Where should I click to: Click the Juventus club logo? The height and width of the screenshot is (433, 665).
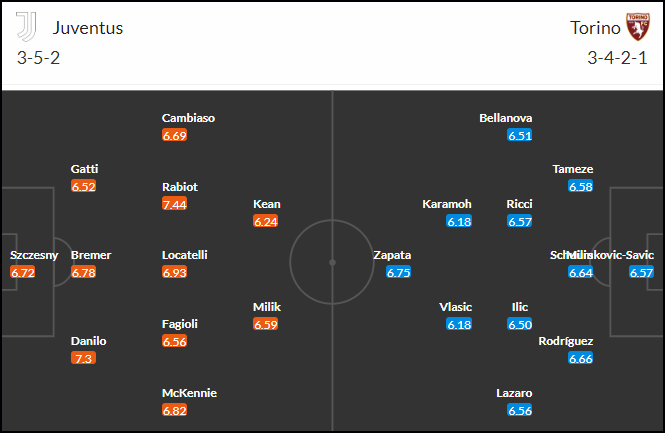point(26,27)
